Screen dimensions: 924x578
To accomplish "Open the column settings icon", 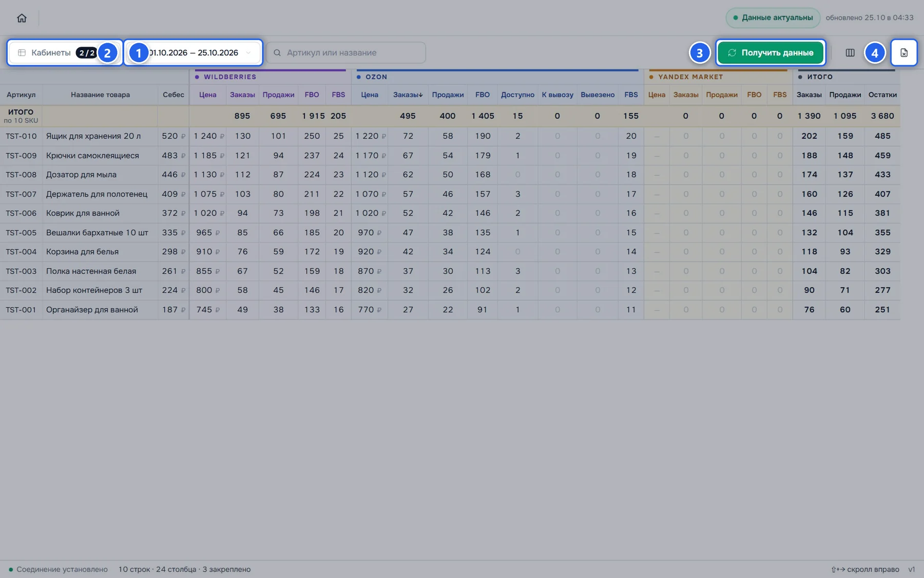I will tap(850, 52).
